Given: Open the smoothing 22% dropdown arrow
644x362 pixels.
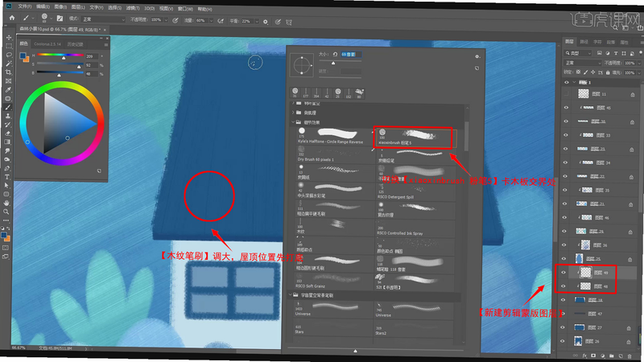Looking at the screenshot, I should pyautogui.click(x=257, y=22).
